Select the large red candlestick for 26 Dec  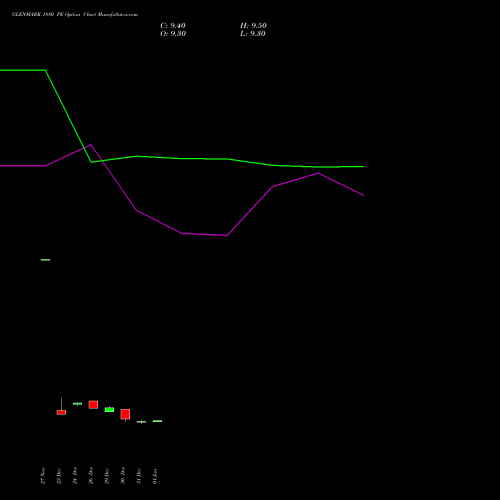tap(93, 405)
